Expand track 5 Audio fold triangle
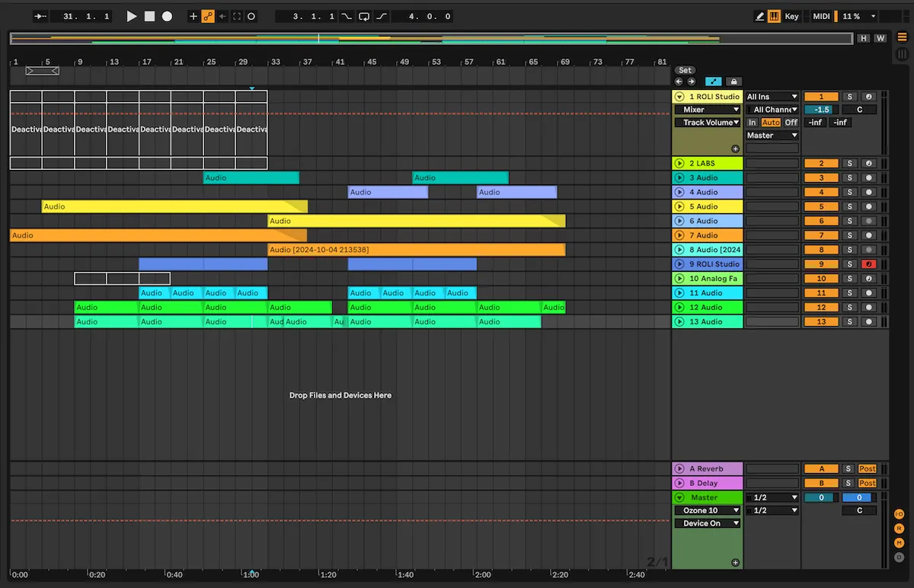The image size is (914, 588). tap(680, 206)
